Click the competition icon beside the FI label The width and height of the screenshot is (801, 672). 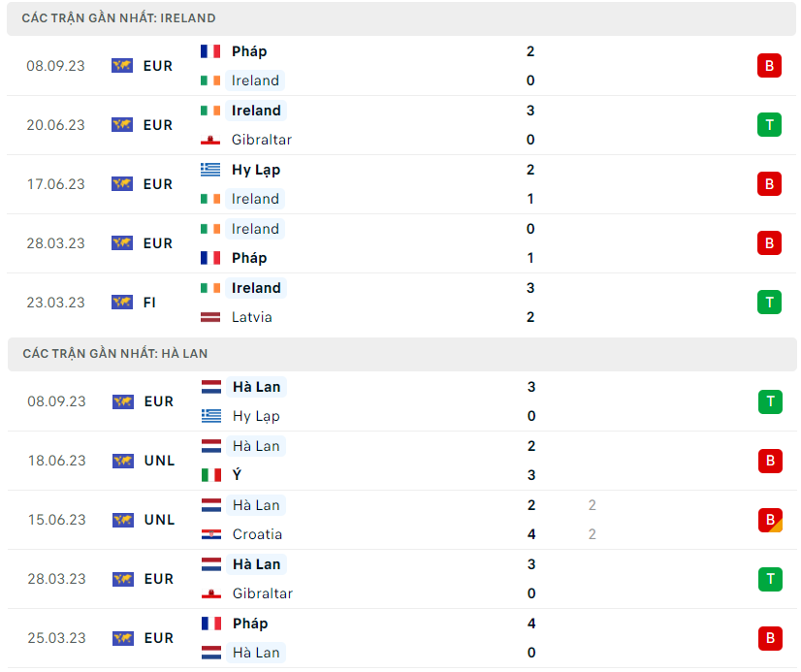tap(122, 303)
